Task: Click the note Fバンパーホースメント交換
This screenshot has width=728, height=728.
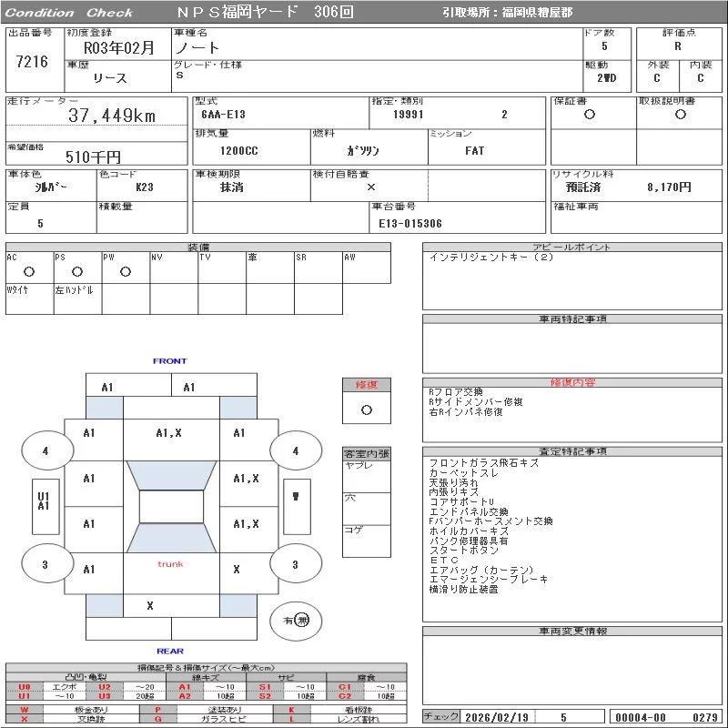Action: click(490, 521)
